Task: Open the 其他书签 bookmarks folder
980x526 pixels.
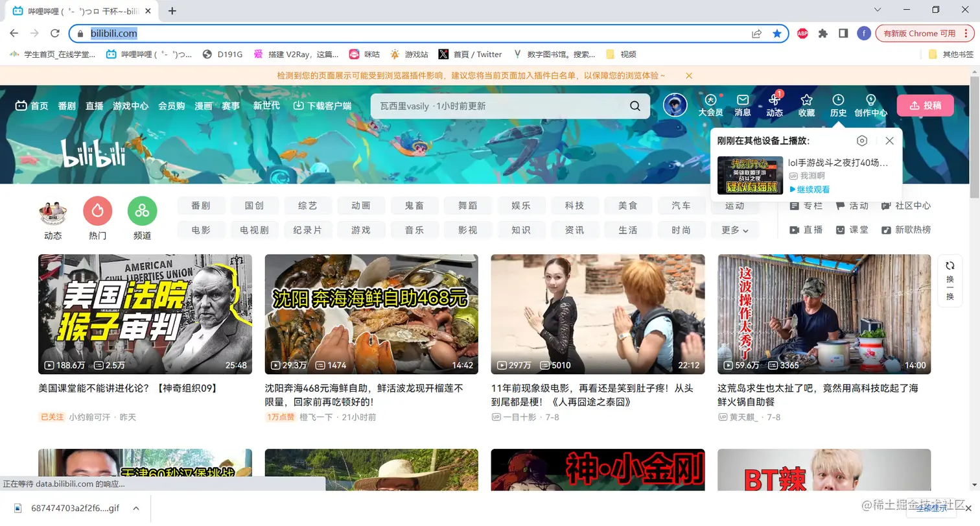Action: (951, 54)
